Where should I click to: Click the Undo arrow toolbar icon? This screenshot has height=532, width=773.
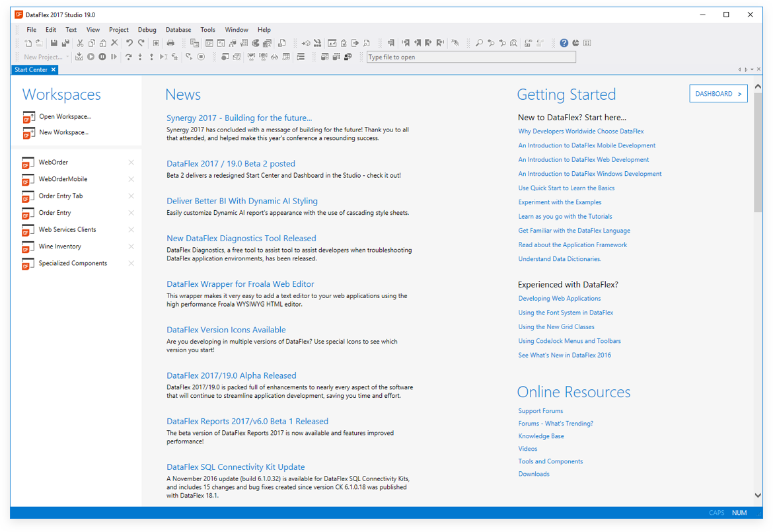coord(129,43)
